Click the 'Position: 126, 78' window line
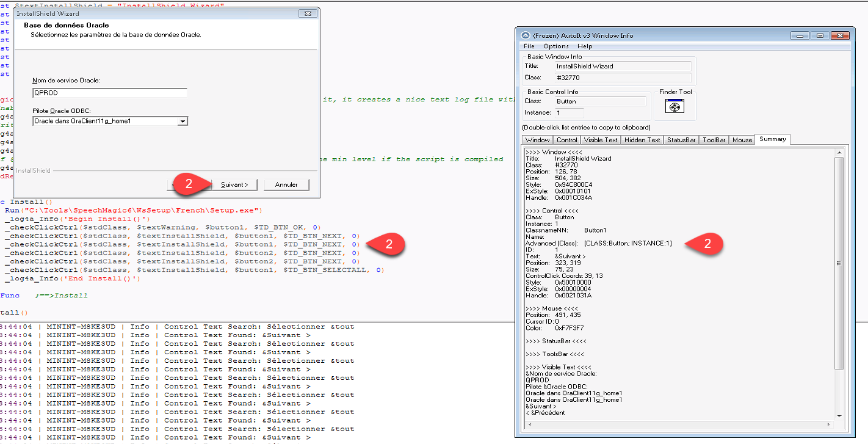The height and width of the screenshot is (444, 868). pyautogui.click(x=551, y=171)
